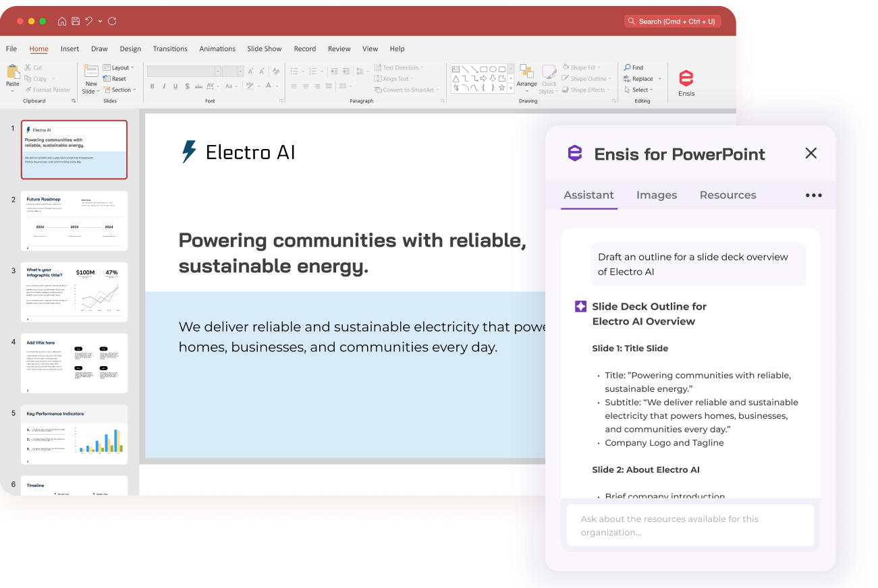Select the triangle shape in the shapes gallery
Screen dimensions: 878x588
pos(456,78)
